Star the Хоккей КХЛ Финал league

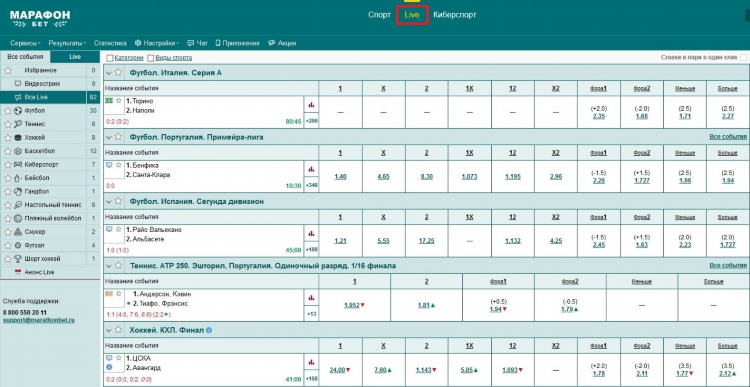[x=118, y=330]
